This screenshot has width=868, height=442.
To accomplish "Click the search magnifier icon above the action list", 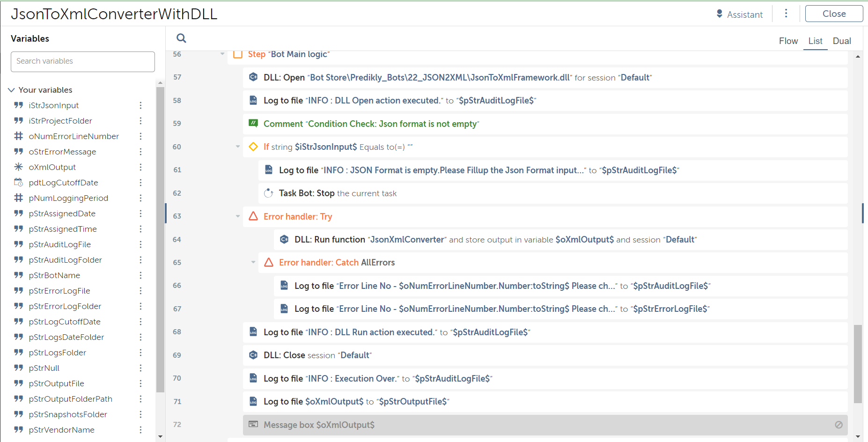I will [x=181, y=38].
